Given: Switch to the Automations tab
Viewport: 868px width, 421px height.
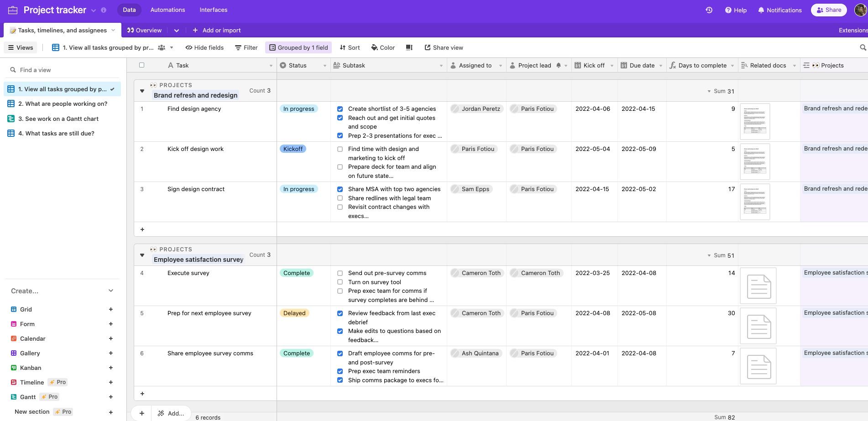Looking at the screenshot, I should tap(167, 10).
